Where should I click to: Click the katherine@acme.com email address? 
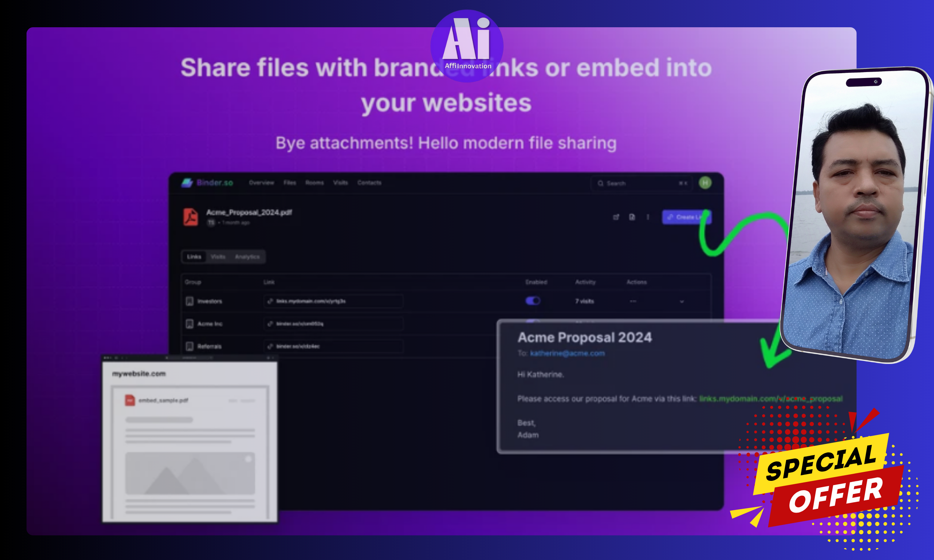[567, 354]
